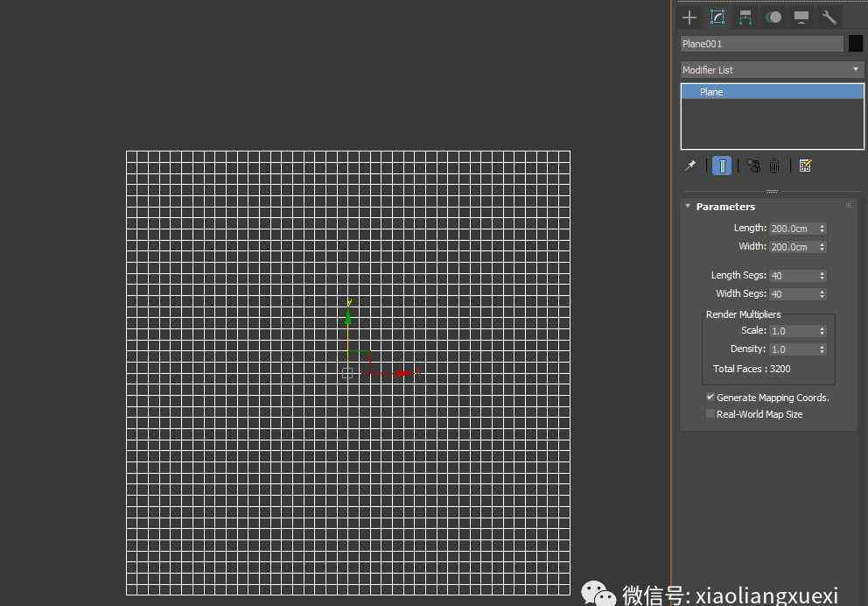Screen dimensions: 868x606
Task: Click the Length Segs spinner arrows
Action: click(822, 275)
